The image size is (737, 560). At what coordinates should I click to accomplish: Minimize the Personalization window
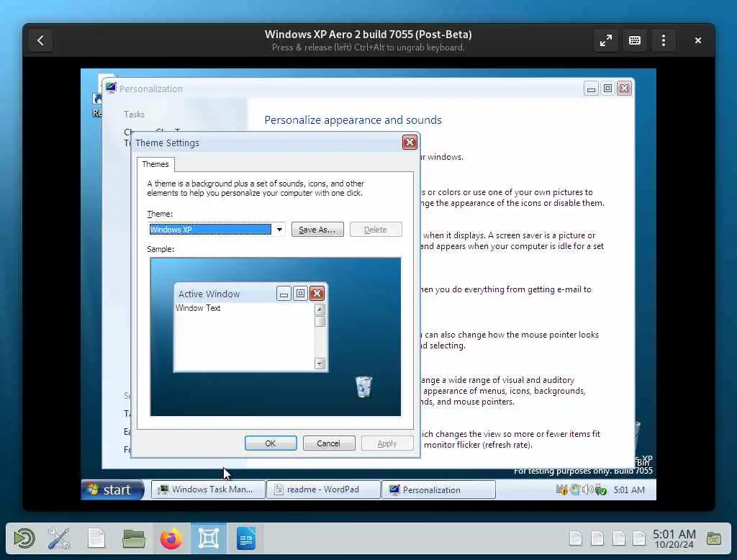(591, 89)
